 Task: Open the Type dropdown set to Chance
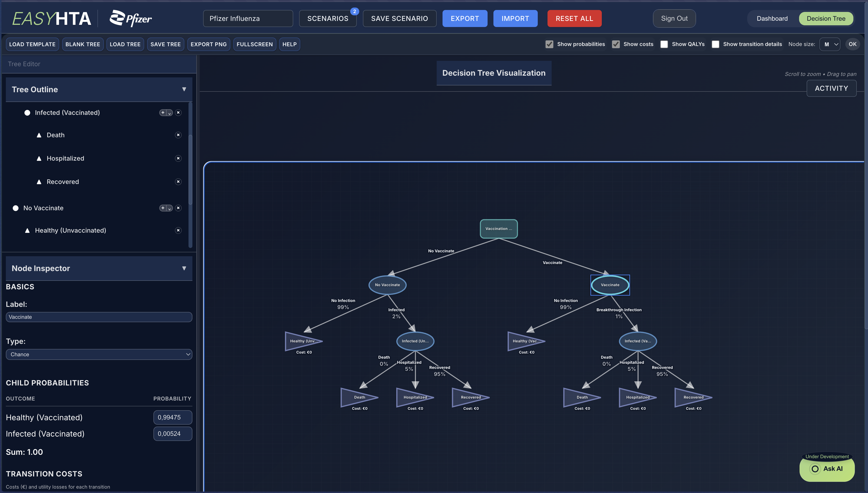click(x=99, y=354)
